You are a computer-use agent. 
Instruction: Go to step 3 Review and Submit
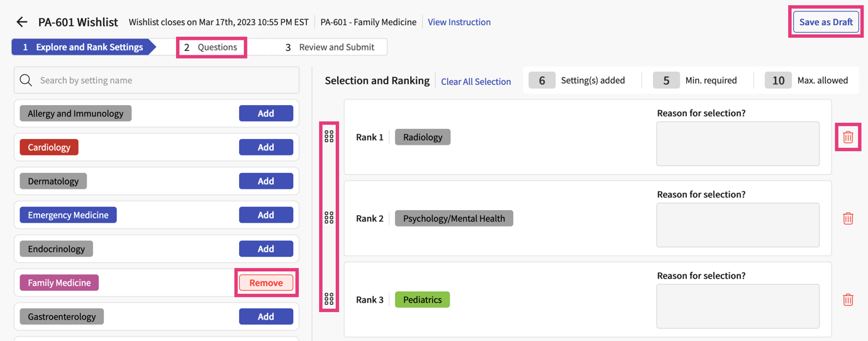click(x=330, y=47)
